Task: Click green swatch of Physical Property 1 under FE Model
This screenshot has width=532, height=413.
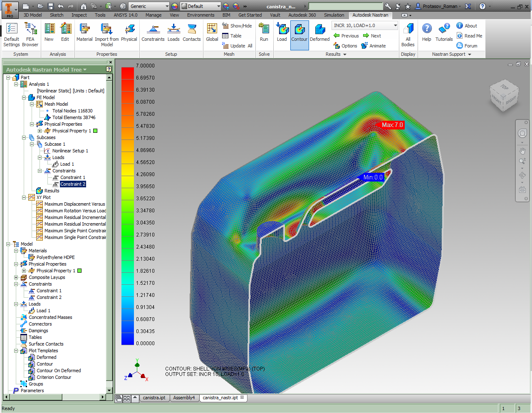Action: (95, 131)
